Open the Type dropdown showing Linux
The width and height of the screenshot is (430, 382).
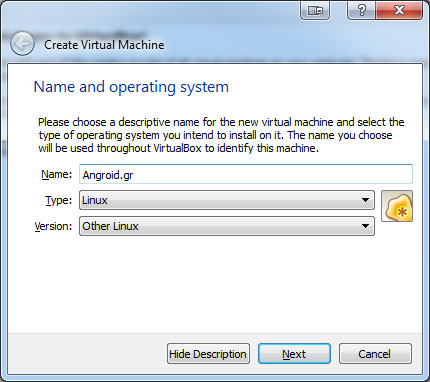pos(227,200)
